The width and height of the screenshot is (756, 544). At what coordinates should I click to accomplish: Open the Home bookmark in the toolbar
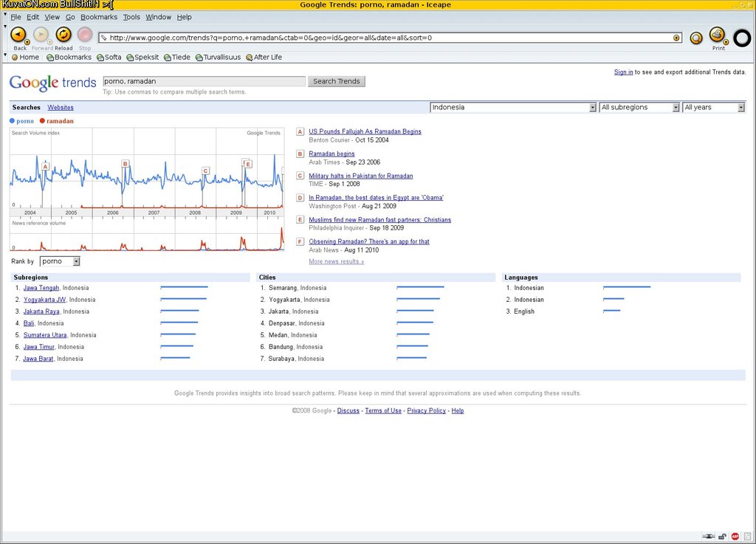pos(25,58)
